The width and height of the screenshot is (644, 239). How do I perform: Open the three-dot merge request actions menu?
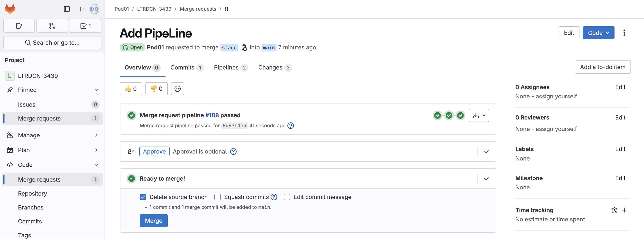[624, 33]
